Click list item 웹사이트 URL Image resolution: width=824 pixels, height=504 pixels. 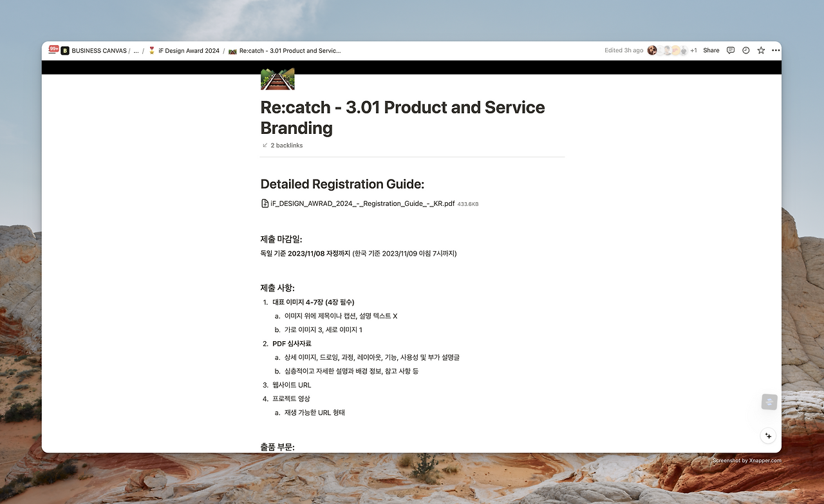coord(292,385)
